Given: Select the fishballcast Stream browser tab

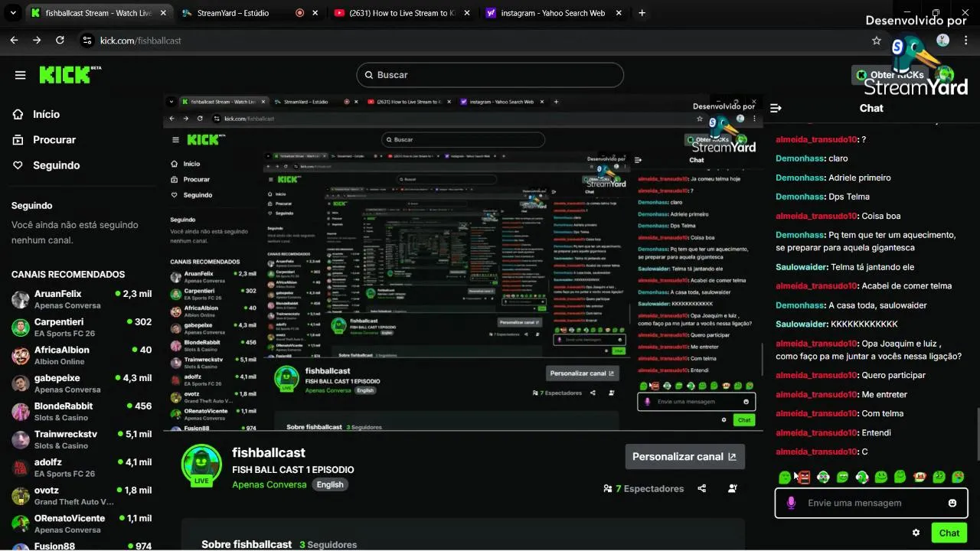Looking at the screenshot, I should click(x=90, y=13).
